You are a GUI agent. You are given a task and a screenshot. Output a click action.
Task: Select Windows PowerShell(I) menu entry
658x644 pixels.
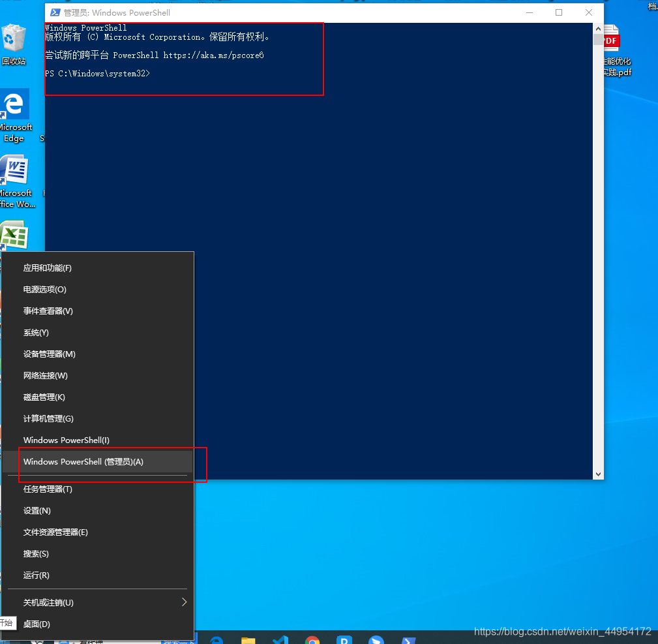coord(98,440)
